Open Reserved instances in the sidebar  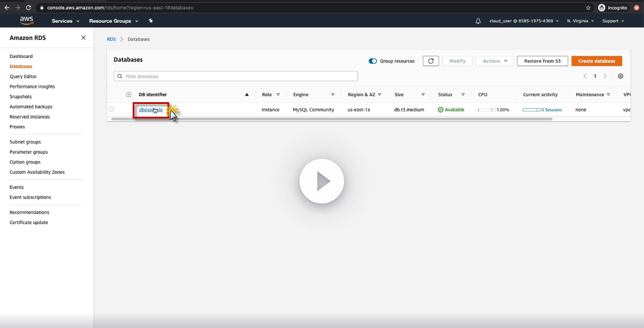[x=30, y=117]
